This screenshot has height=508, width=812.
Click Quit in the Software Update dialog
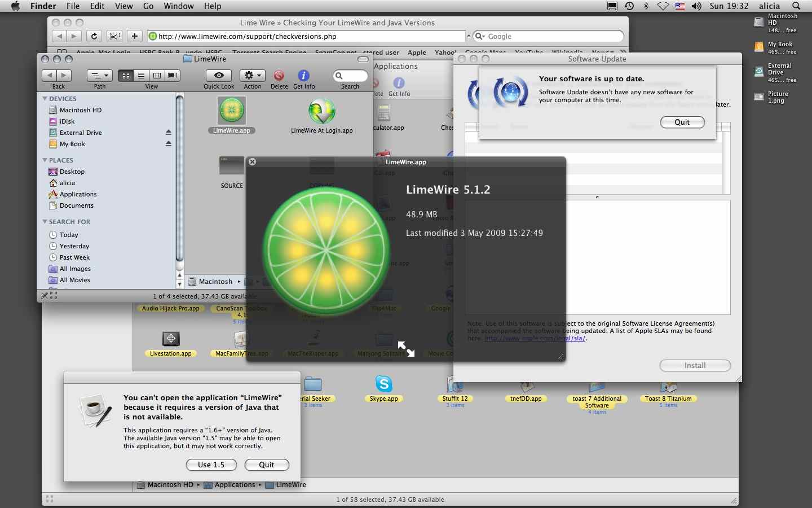(682, 122)
